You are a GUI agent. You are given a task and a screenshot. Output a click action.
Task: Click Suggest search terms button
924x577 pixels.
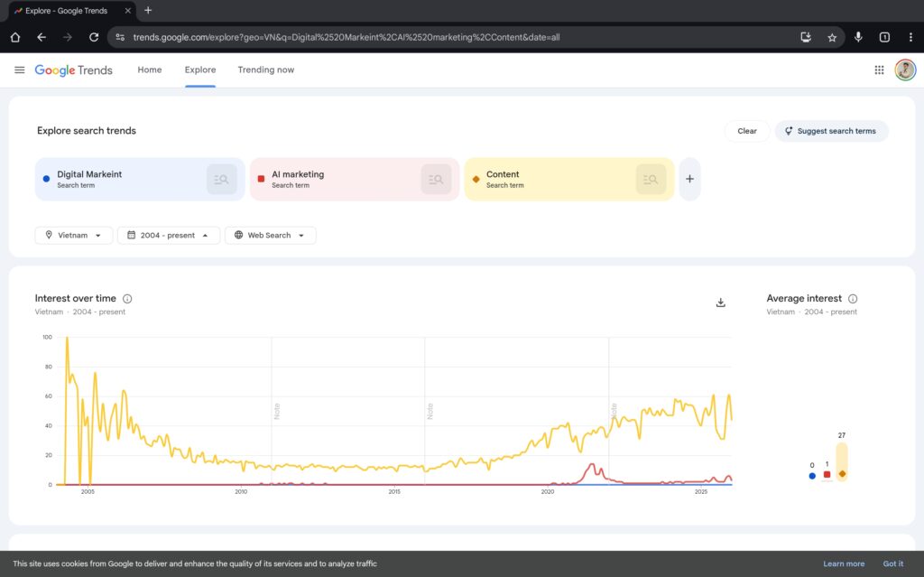pos(831,131)
